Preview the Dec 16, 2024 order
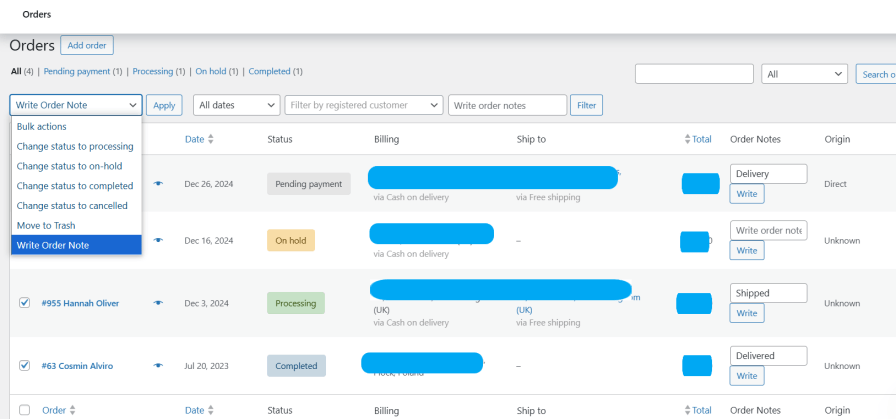 pyautogui.click(x=158, y=241)
